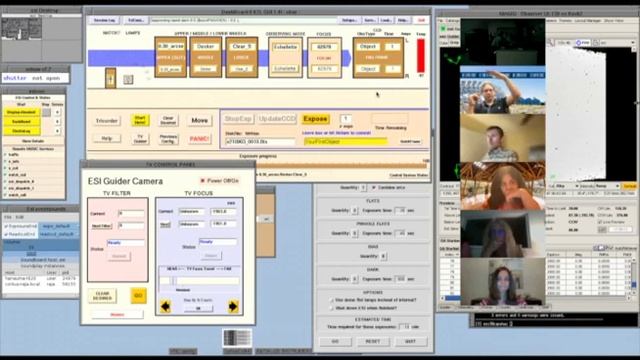Screen dimensions: 640x360
Task: Click the right arrow in TV Focus
Action: tap(233, 306)
